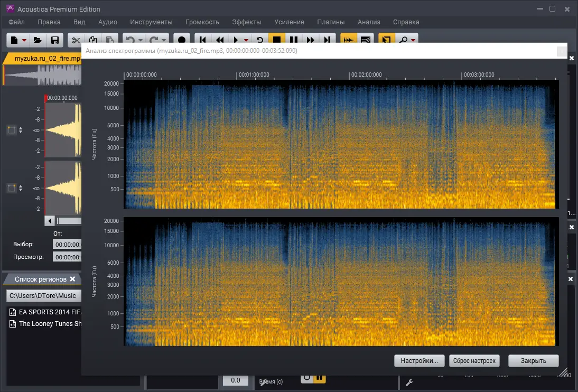Open the Анализ menu
578x392 pixels.
click(x=369, y=22)
